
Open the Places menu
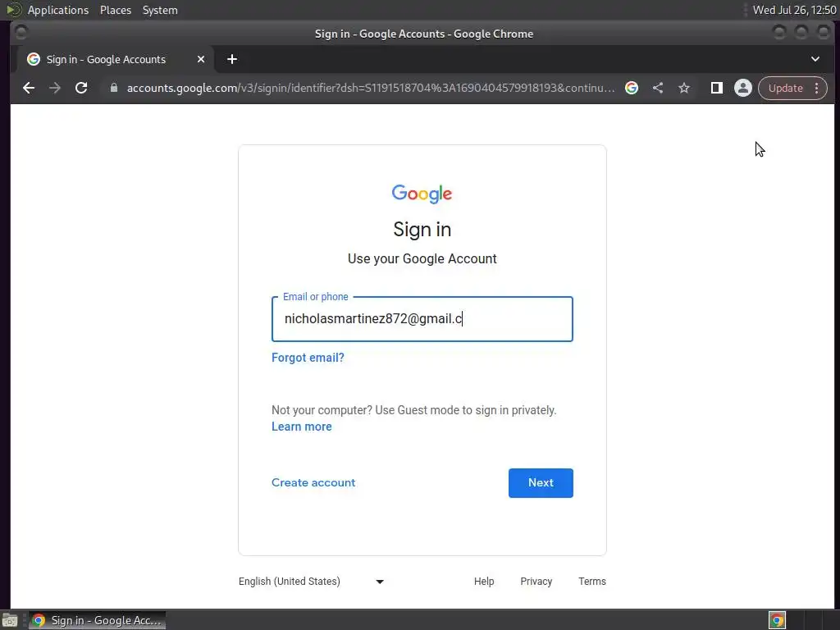116,10
